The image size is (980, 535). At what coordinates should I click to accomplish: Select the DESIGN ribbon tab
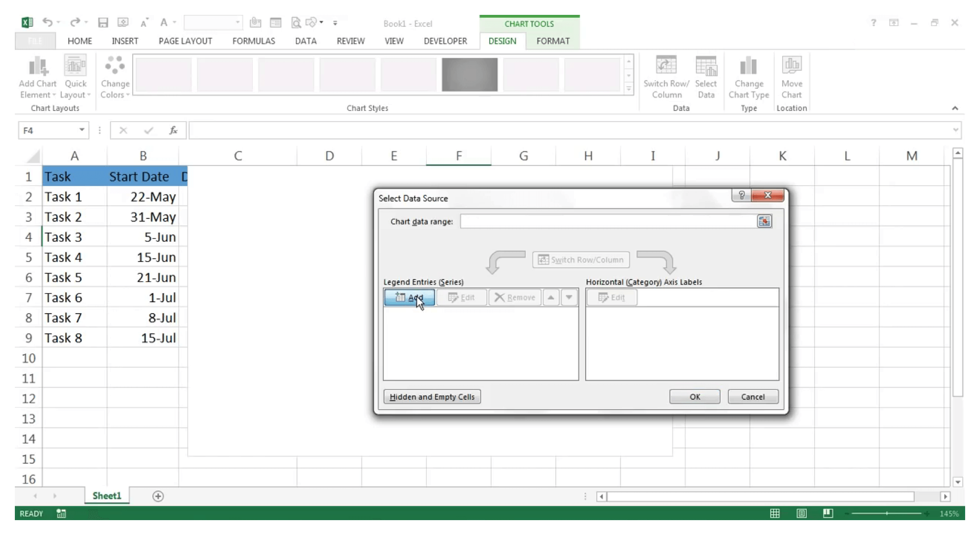[502, 41]
